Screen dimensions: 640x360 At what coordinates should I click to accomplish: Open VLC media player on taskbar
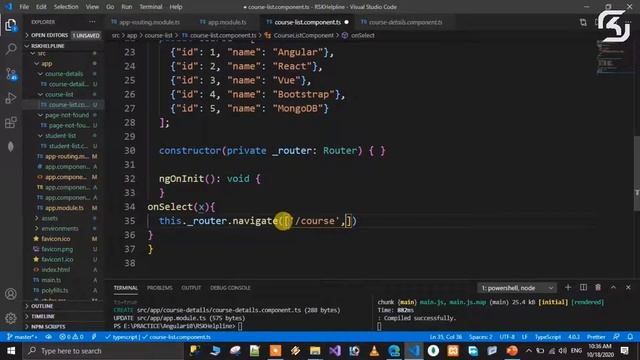[374, 351]
